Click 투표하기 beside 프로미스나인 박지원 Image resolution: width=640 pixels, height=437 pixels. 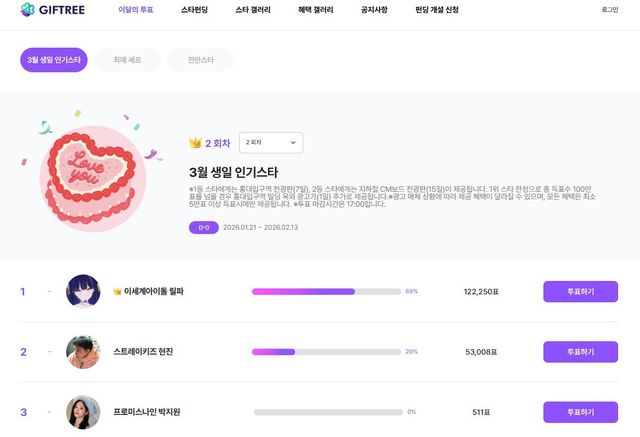[x=580, y=411]
